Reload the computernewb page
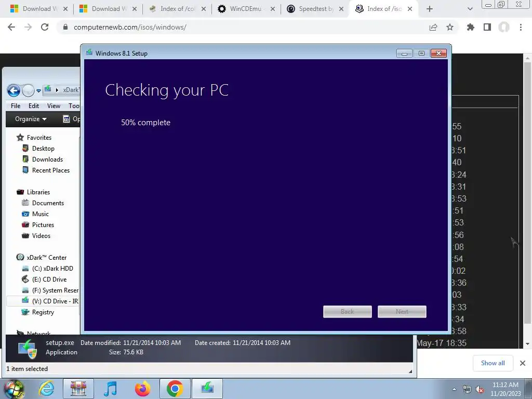 pos(45,27)
